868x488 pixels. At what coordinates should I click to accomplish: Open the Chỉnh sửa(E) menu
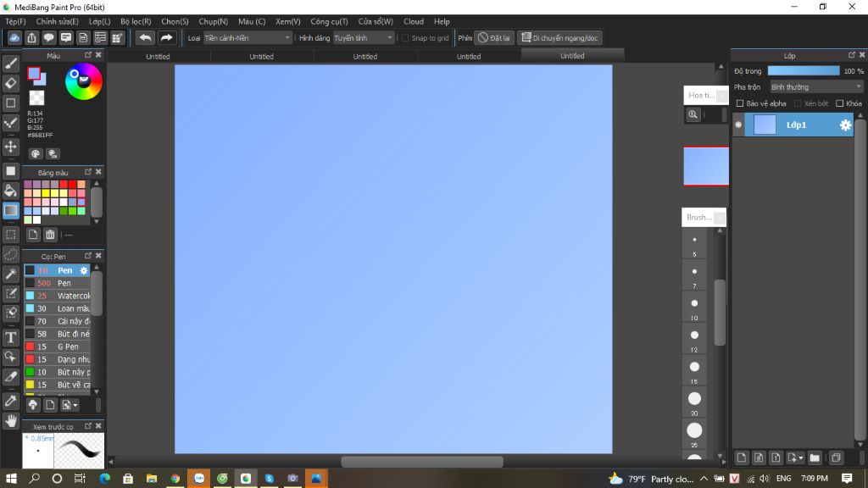57,21
